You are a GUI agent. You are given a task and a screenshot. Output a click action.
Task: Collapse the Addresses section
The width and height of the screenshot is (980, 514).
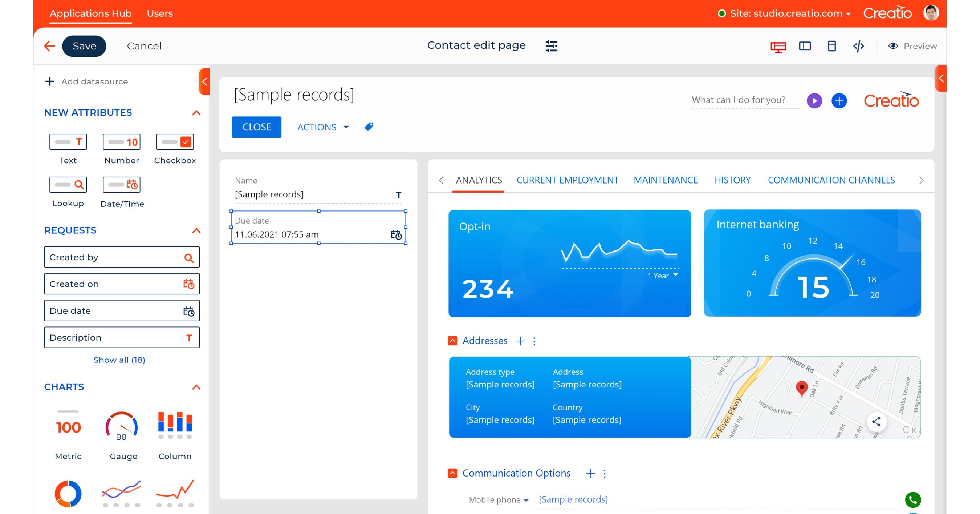coord(452,340)
